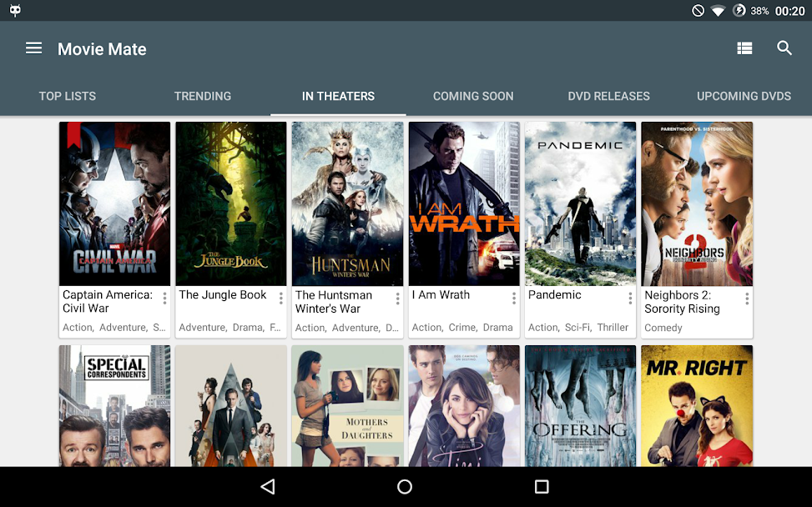This screenshot has height=507, width=812.
Task: Open The Offering poster
Action: pyautogui.click(x=581, y=406)
